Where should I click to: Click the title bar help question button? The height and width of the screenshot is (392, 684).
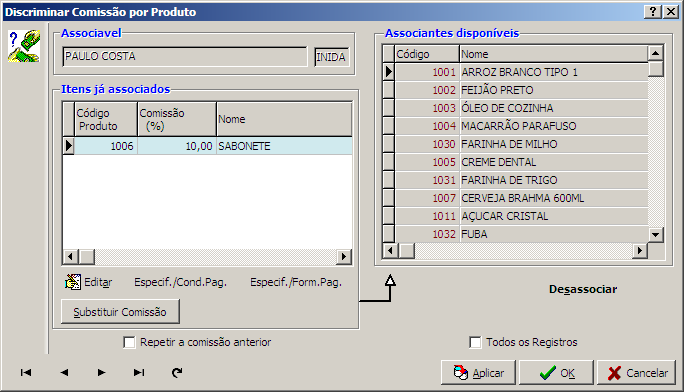[x=653, y=12]
